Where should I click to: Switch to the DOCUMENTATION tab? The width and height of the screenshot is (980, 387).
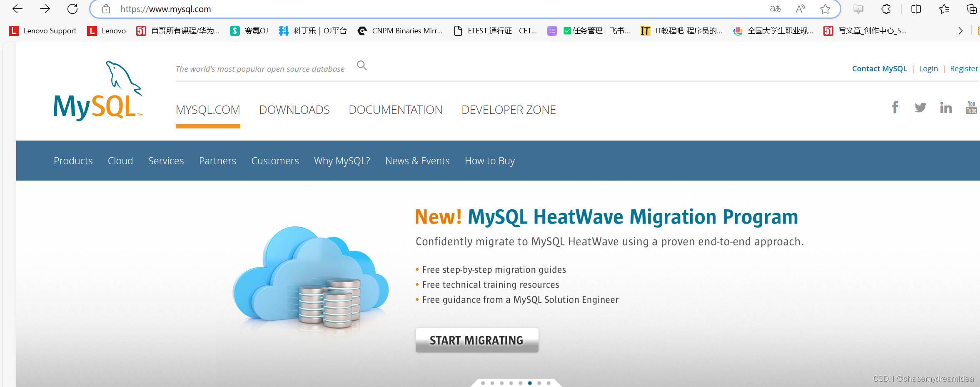tap(396, 110)
